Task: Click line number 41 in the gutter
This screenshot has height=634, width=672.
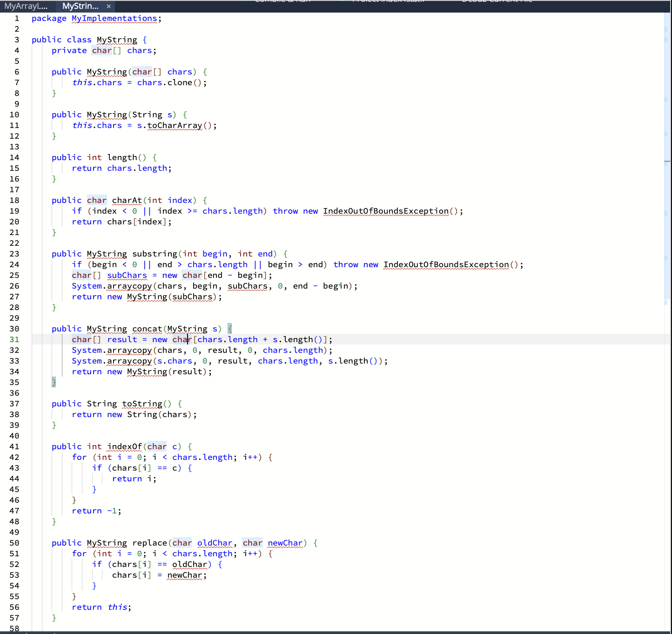Action: pos(14,446)
